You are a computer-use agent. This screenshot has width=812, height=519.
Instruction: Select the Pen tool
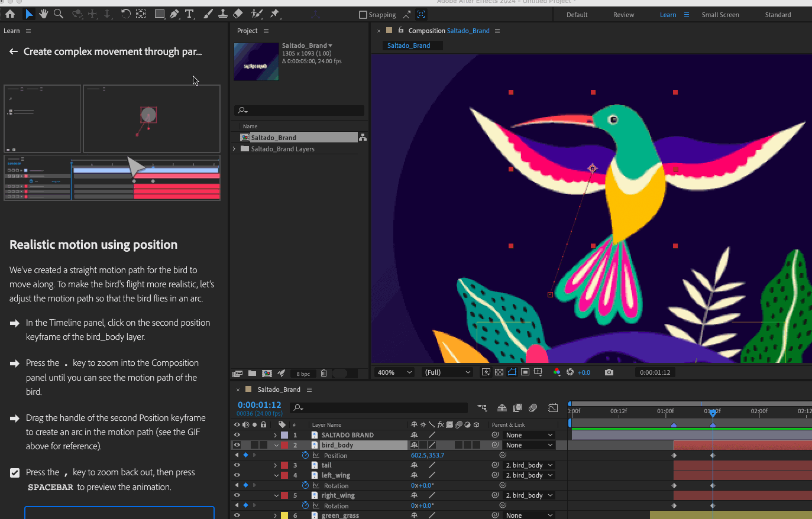174,14
